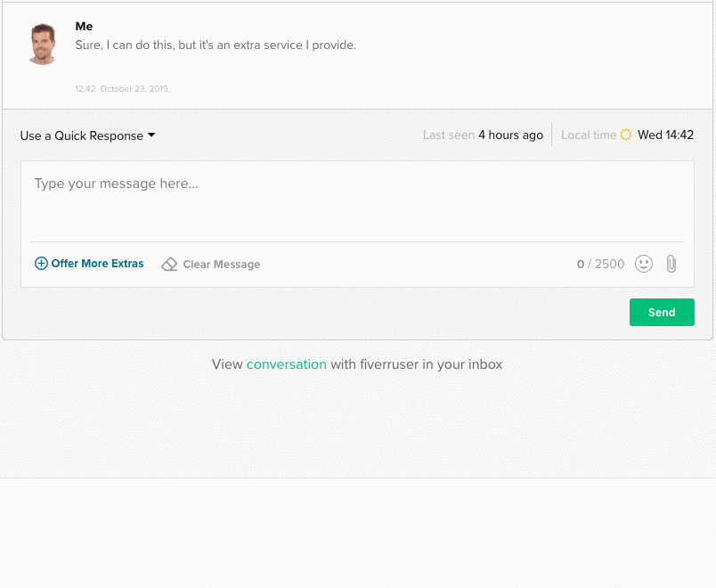Select the Offer More Extras label
Image resolution: width=716 pixels, height=588 pixels.
[97, 264]
